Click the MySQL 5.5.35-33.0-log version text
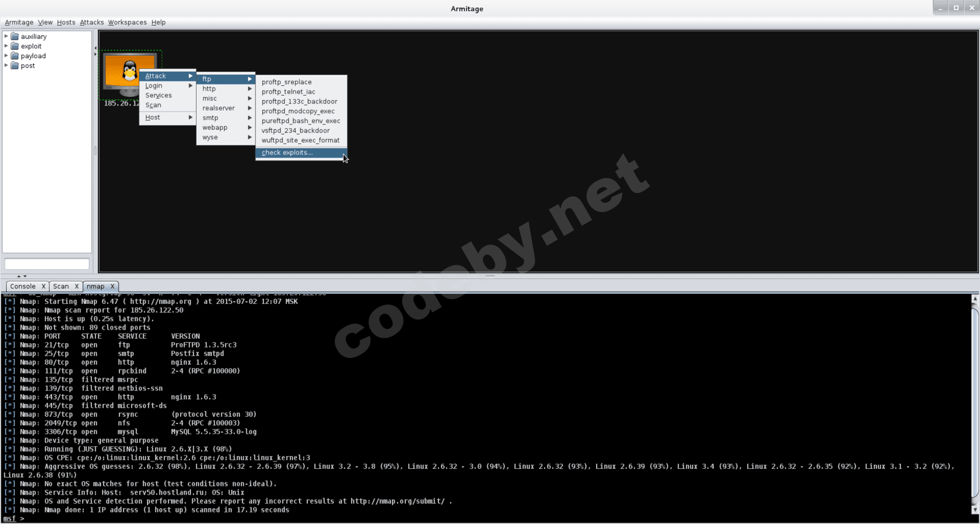 click(x=214, y=432)
